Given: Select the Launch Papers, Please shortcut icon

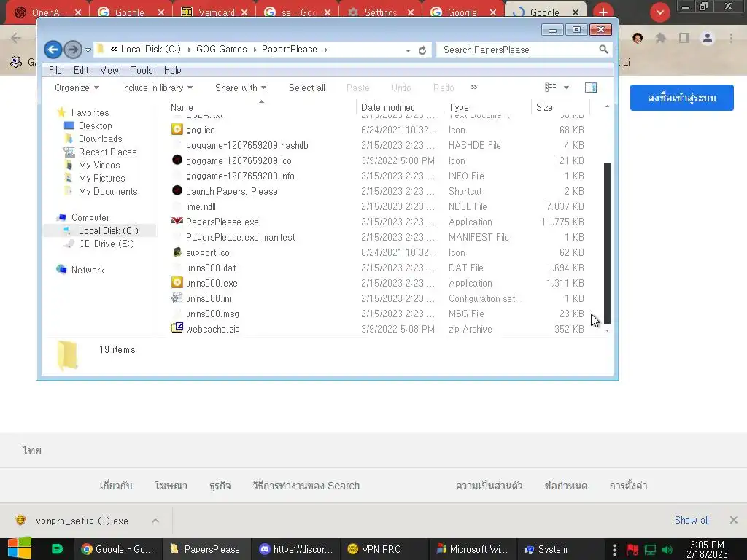Looking at the screenshot, I should pos(177,190).
